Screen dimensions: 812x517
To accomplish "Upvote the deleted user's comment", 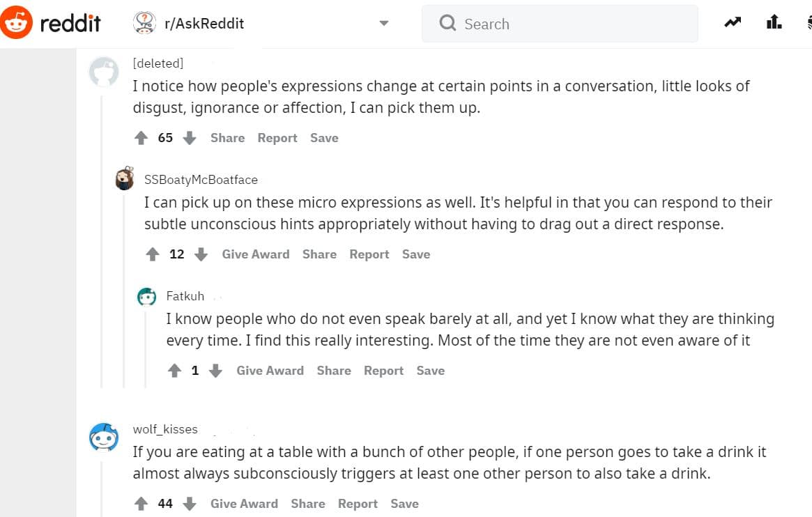I will (x=140, y=137).
